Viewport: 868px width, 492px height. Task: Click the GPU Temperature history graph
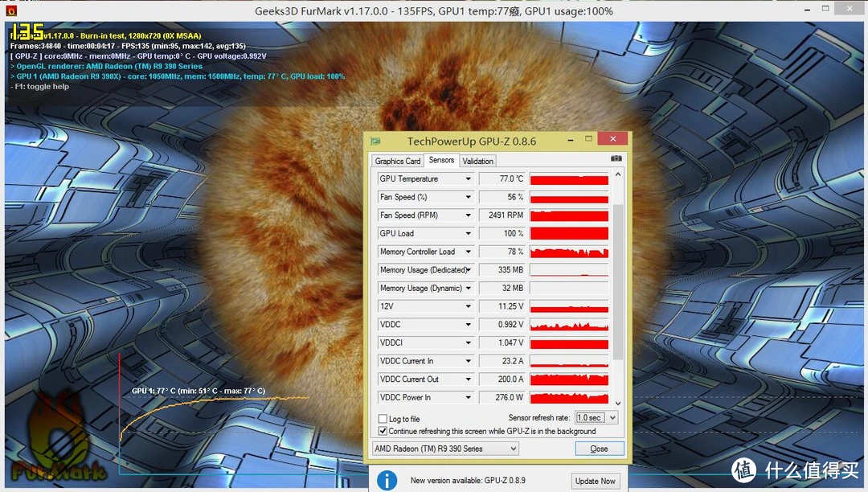569,178
